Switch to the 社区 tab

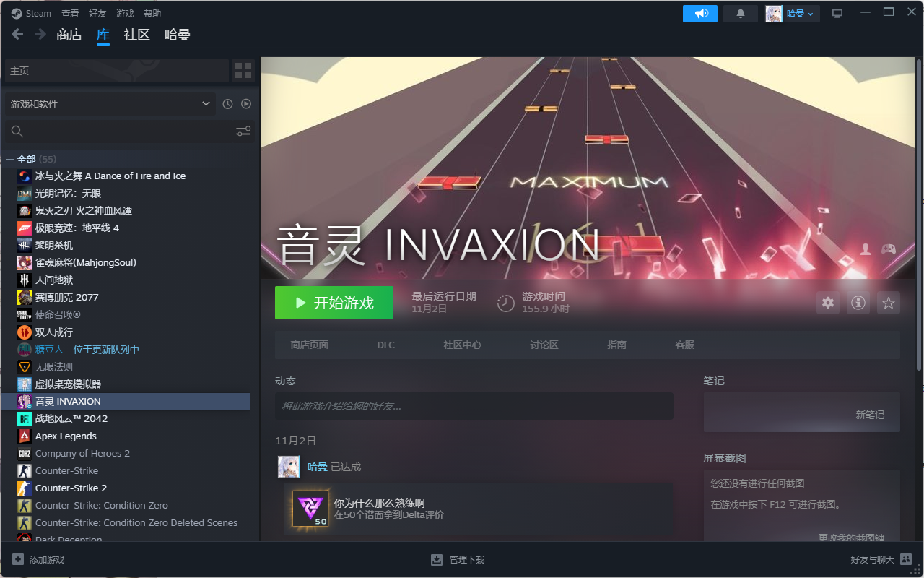(x=137, y=35)
